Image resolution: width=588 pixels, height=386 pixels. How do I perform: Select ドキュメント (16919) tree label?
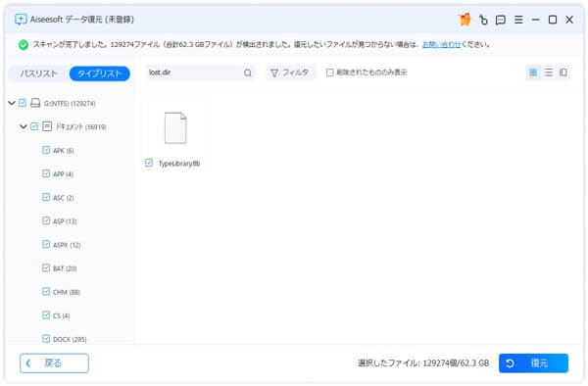pyautogui.click(x=81, y=127)
